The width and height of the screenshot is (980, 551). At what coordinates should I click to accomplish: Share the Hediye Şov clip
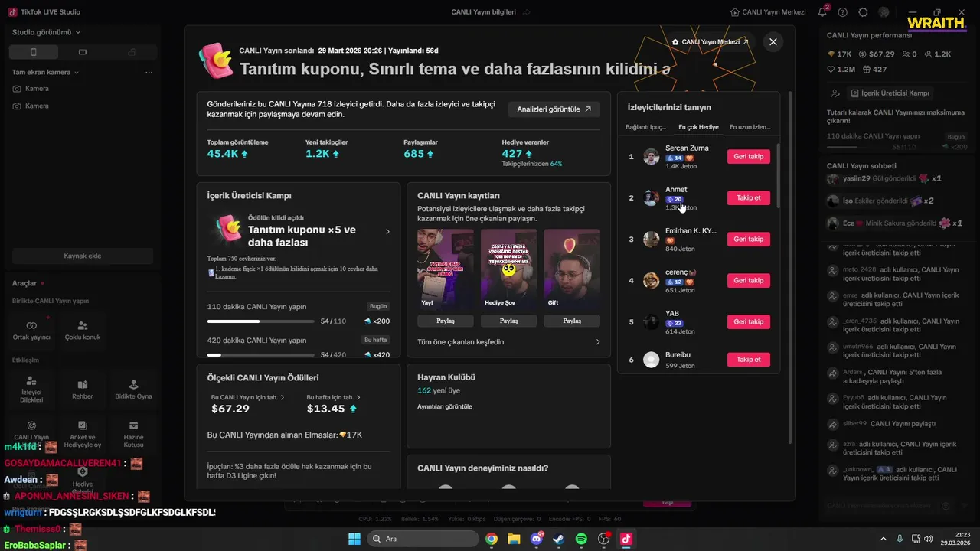click(508, 321)
